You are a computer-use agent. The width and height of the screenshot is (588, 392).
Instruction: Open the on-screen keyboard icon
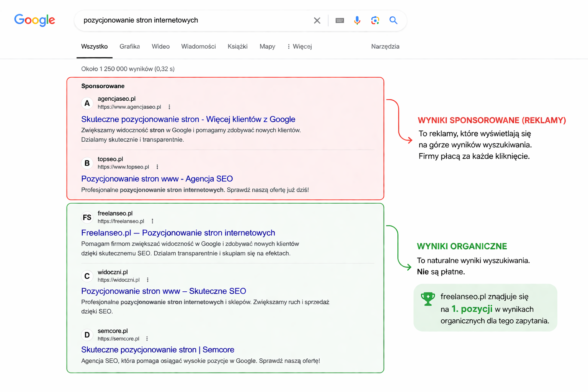click(340, 20)
